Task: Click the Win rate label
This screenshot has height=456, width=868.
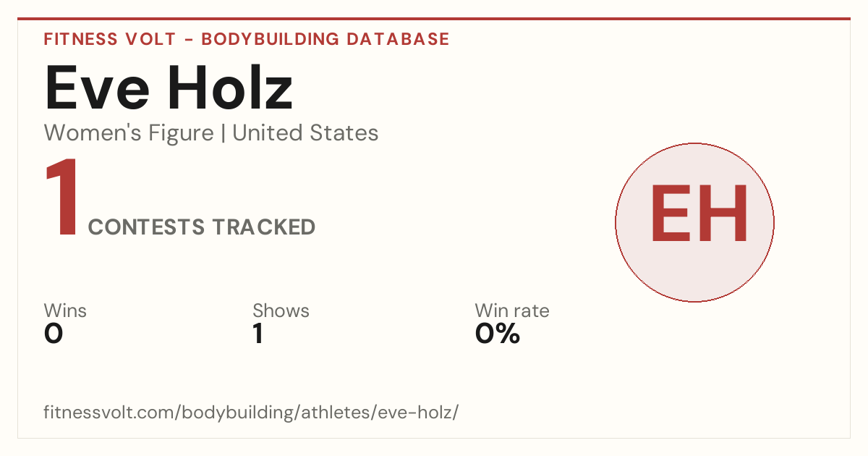Action: point(512,311)
